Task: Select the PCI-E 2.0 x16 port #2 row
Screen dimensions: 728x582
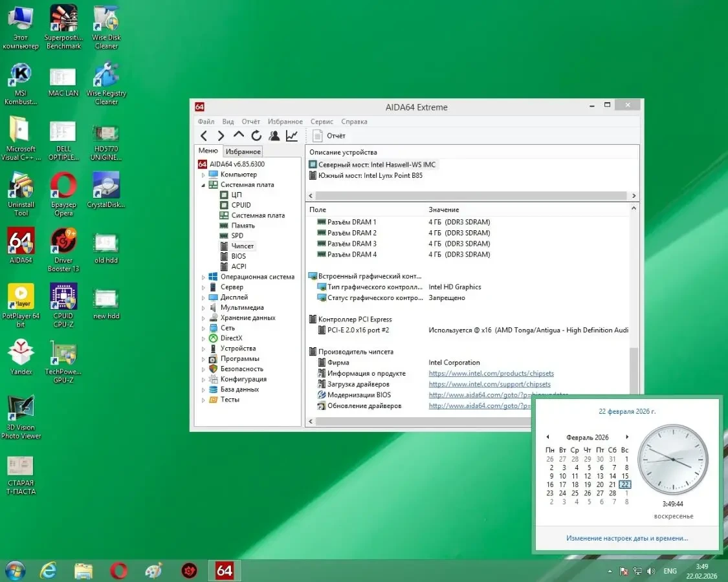Action: [x=469, y=330]
